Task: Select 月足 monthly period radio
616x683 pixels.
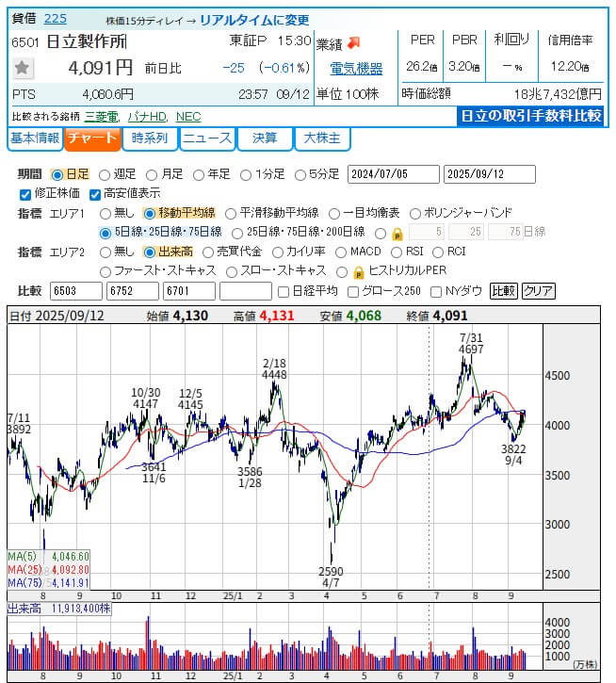Action: pos(152,175)
